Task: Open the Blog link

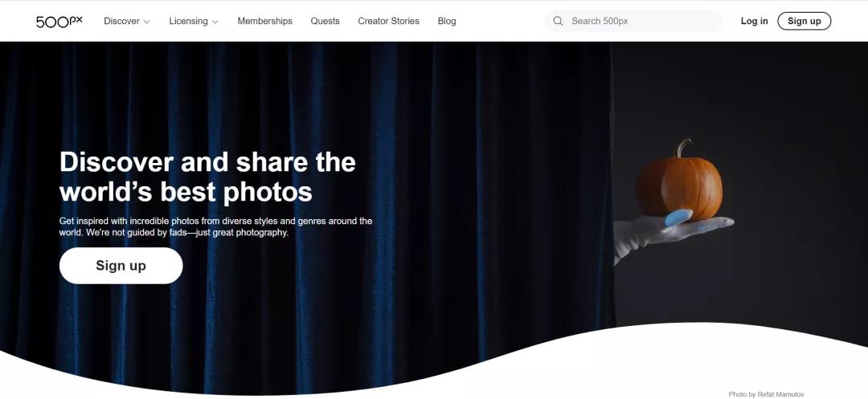Action: click(447, 21)
